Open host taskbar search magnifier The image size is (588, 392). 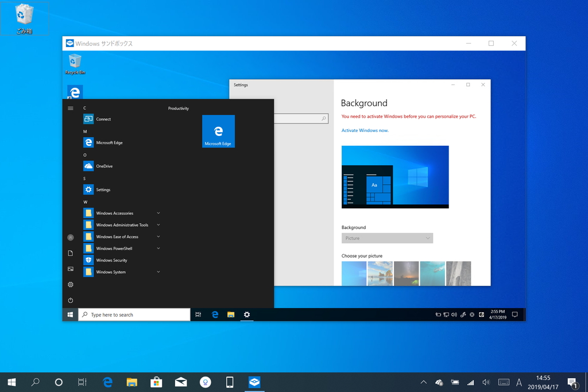pyautogui.click(x=35, y=382)
